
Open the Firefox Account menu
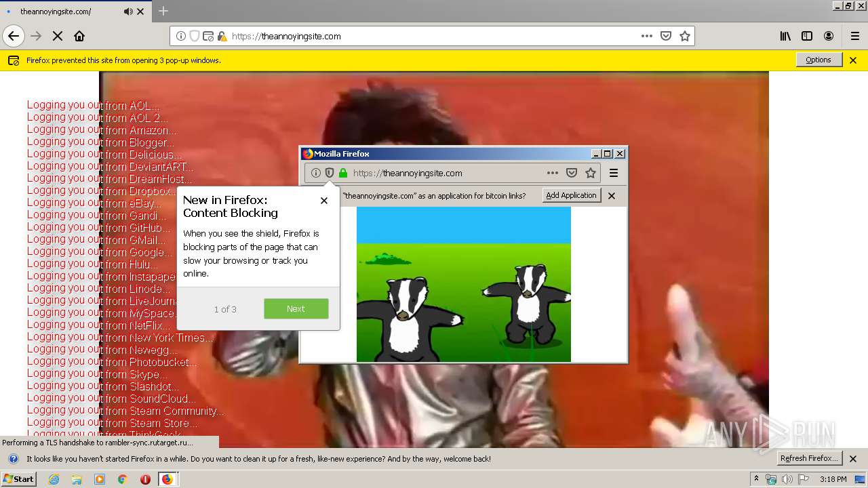click(829, 36)
